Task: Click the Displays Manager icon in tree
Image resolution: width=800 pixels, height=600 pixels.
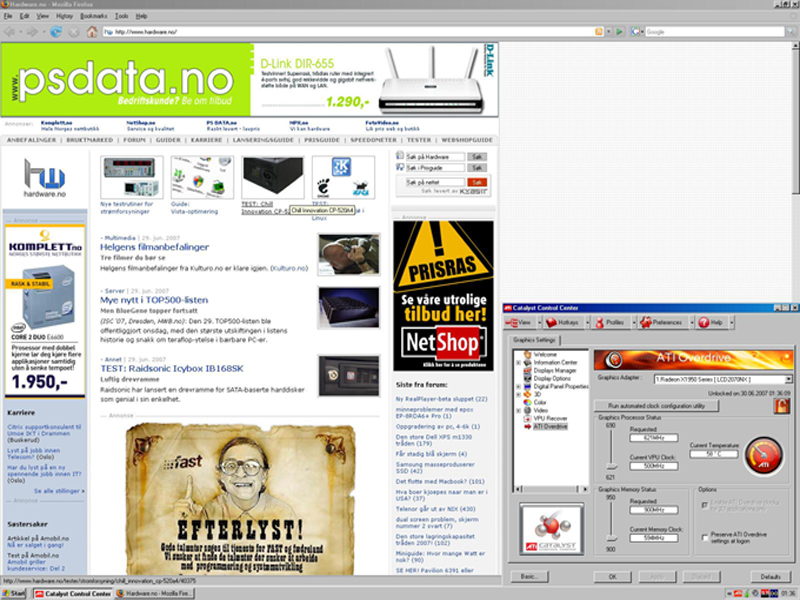Action: pos(528,370)
